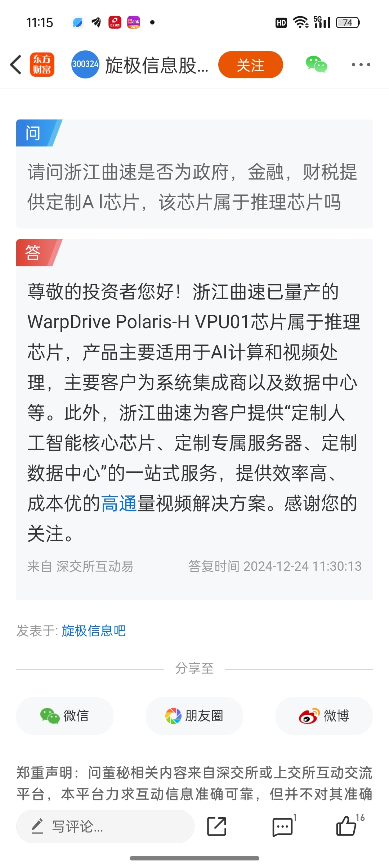Open the comments bubble icon

pos(283,827)
